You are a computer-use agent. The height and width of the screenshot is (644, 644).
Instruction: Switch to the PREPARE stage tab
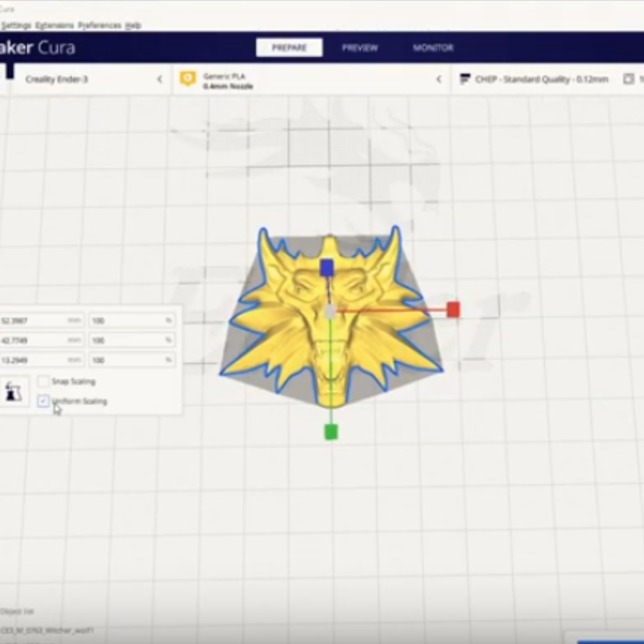coord(289,47)
